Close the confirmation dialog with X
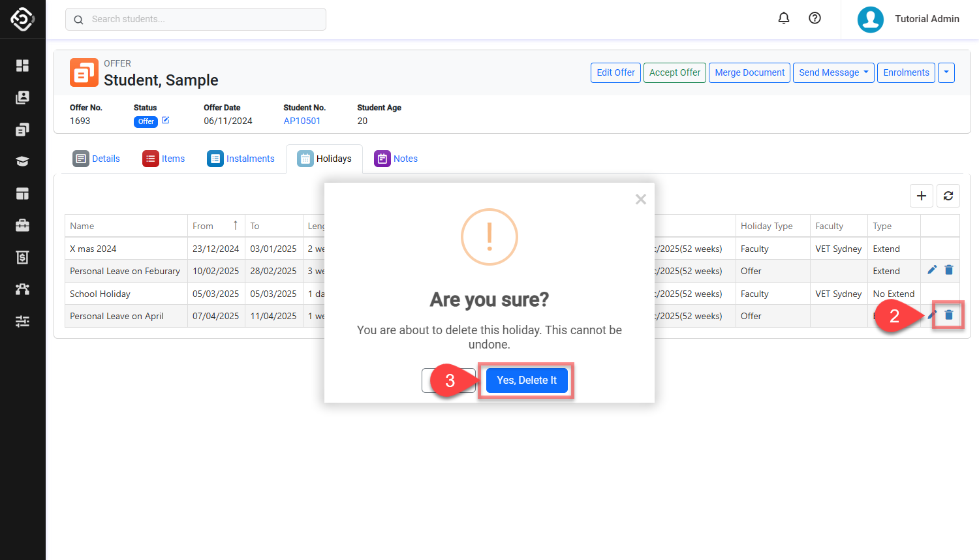The height and width of the screenshot is (560, 979). coord(641,199)
